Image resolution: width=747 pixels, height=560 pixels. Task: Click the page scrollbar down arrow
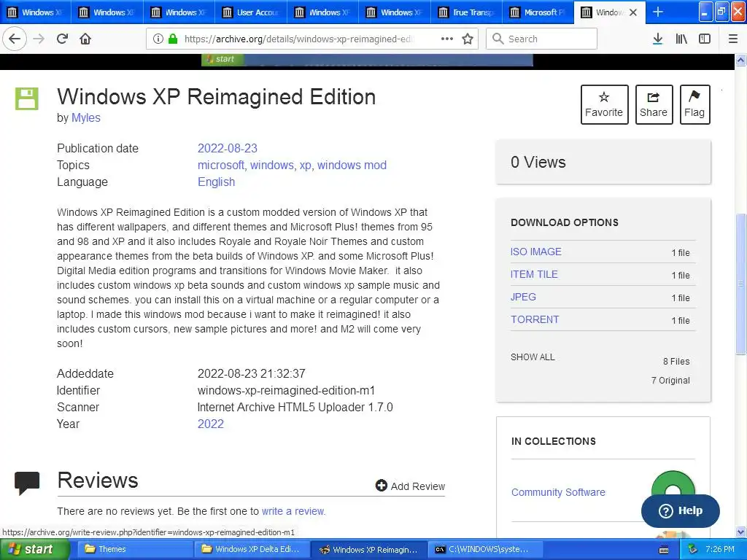[x=740, y=532]
